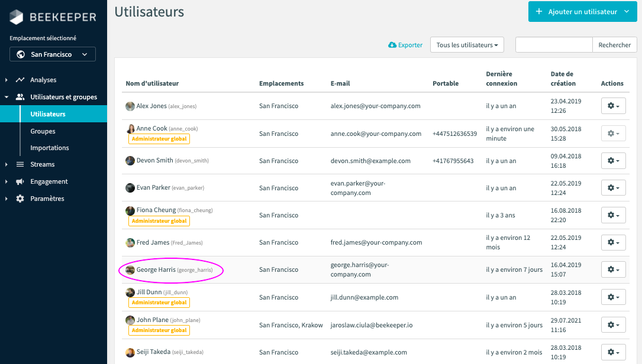The height and width of the screenshot is (364, 642).
Task: Click the Dernière connexion column header
Action: click(502, 79)
